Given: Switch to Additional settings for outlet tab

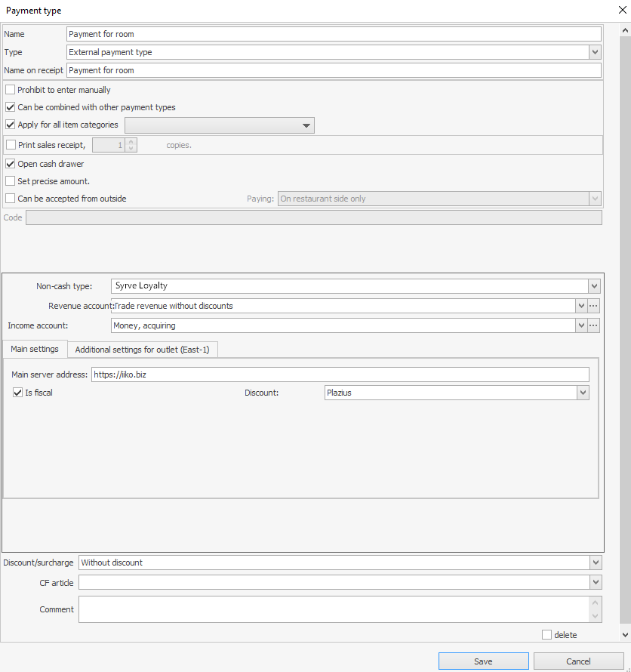Looking at the screenshot, I should click(x=142, y=350).
